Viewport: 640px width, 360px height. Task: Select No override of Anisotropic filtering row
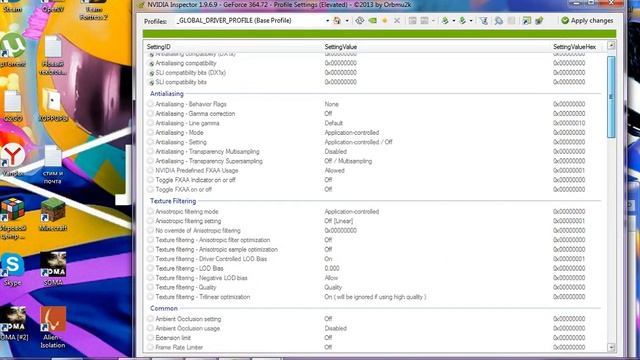[x=375, y=230]
